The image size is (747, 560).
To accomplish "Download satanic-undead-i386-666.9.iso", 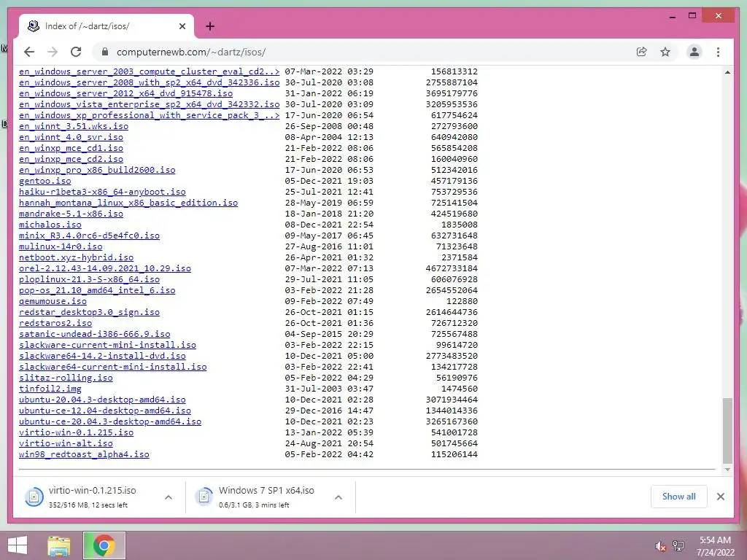I will [94, 334].
